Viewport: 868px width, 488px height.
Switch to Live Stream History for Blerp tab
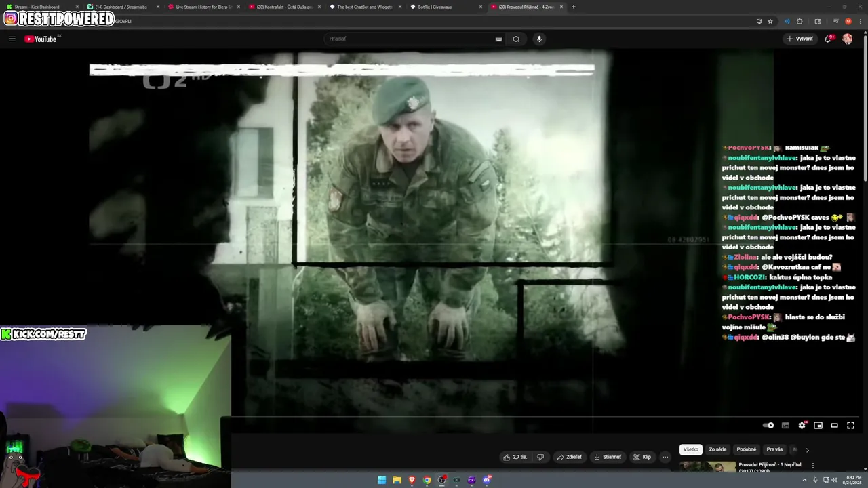coord(203,7)
